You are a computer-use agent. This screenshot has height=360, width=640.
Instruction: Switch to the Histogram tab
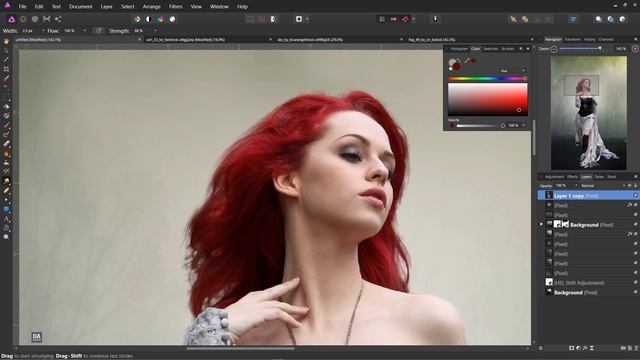tap(459, 49)
